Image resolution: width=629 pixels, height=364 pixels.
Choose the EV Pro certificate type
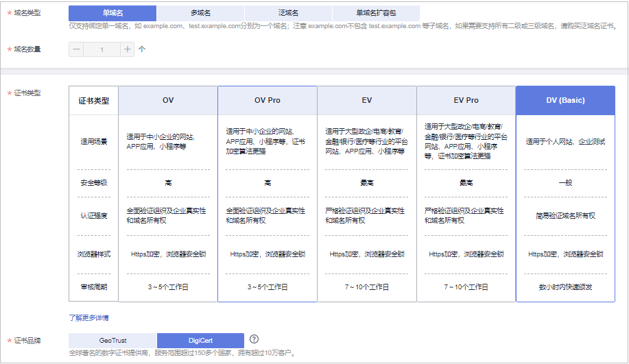(466, 100)
